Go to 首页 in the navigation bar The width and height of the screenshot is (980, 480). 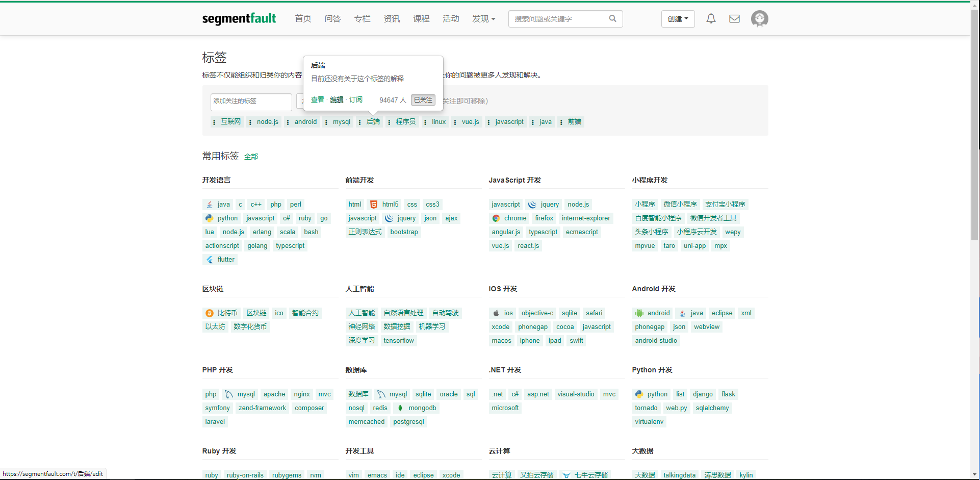(x=303, y=19)
